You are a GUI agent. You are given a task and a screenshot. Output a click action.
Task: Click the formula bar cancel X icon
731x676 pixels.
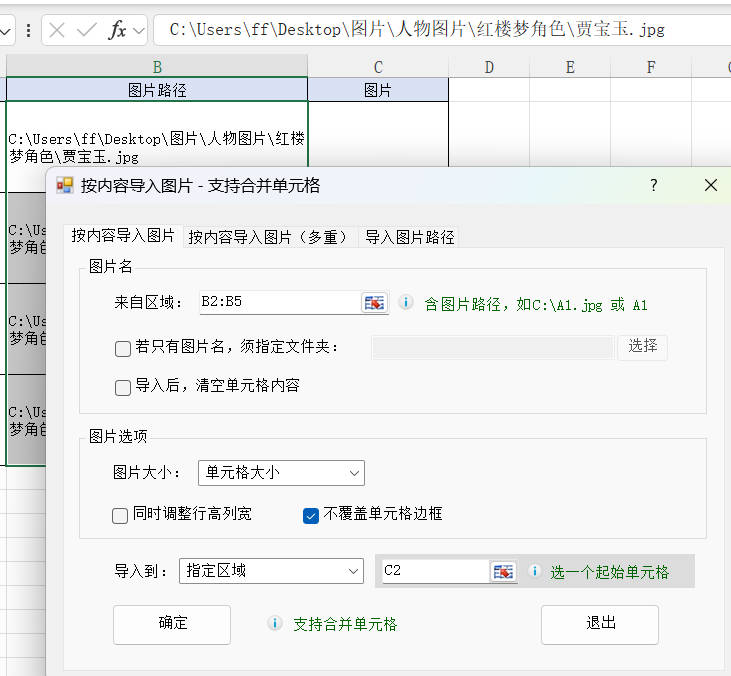coord(57,30)
